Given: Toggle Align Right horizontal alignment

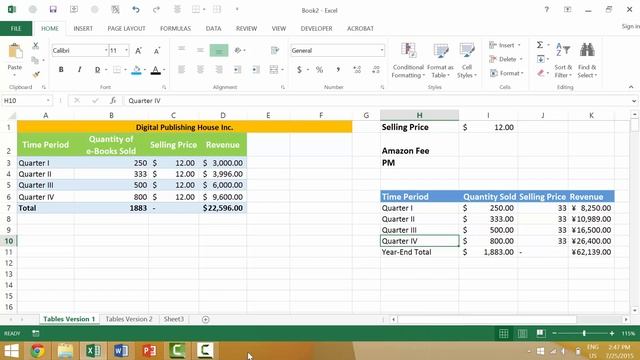Looking at the screenshot, I should click(x=219, y=70).
